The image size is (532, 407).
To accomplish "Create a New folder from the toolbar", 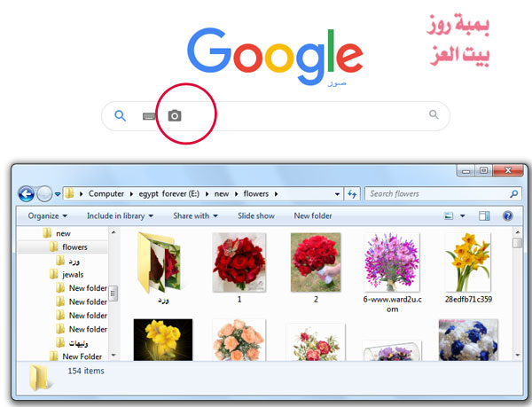I will (x=313, y=215).
